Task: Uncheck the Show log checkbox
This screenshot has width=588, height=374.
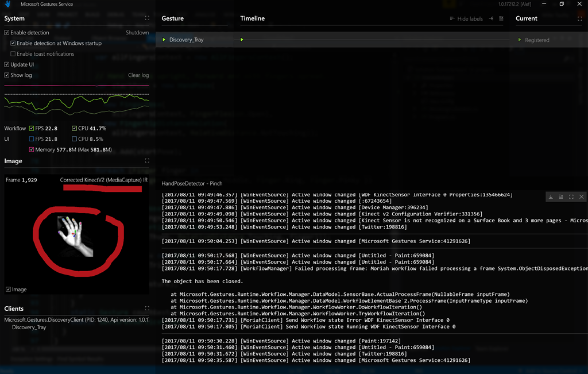Action: [x=7, y=75]
